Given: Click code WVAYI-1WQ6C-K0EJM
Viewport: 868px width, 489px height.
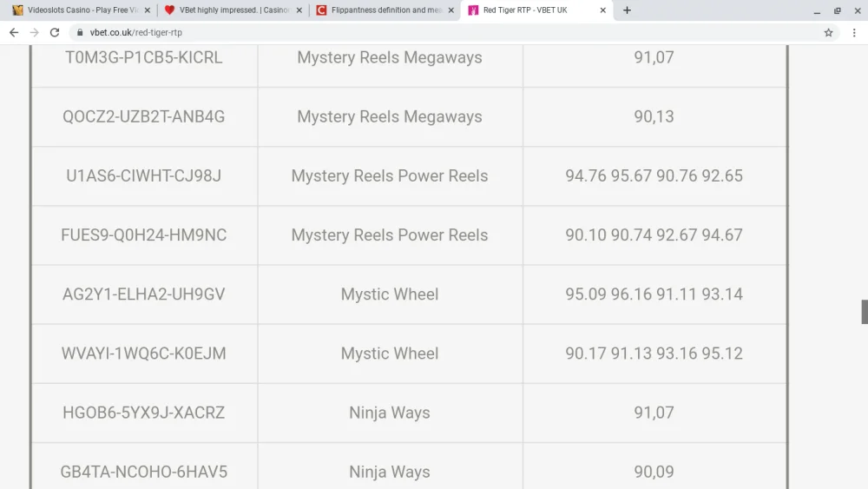Looking at the screenshot, I should click(x=143, y=354).
